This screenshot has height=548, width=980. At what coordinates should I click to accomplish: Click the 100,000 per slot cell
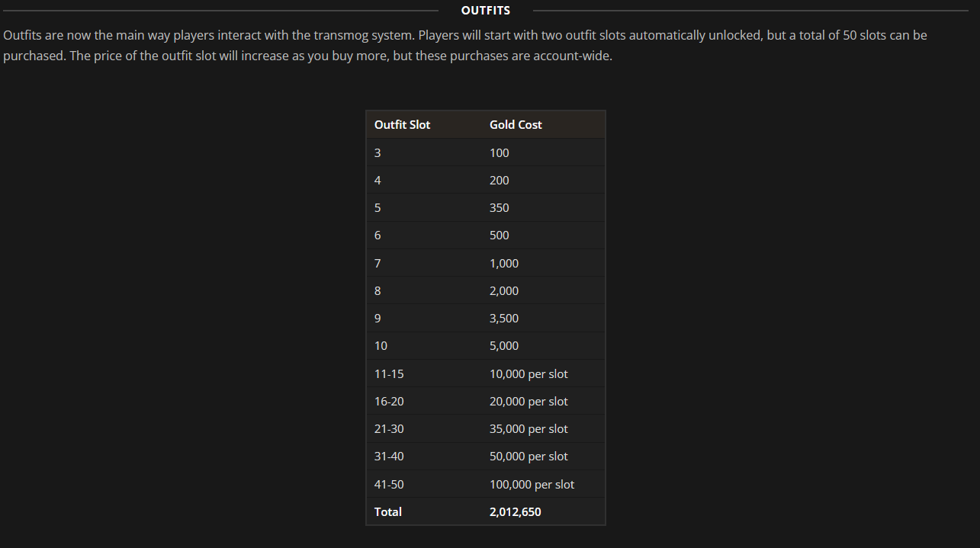tap(532, 485)
